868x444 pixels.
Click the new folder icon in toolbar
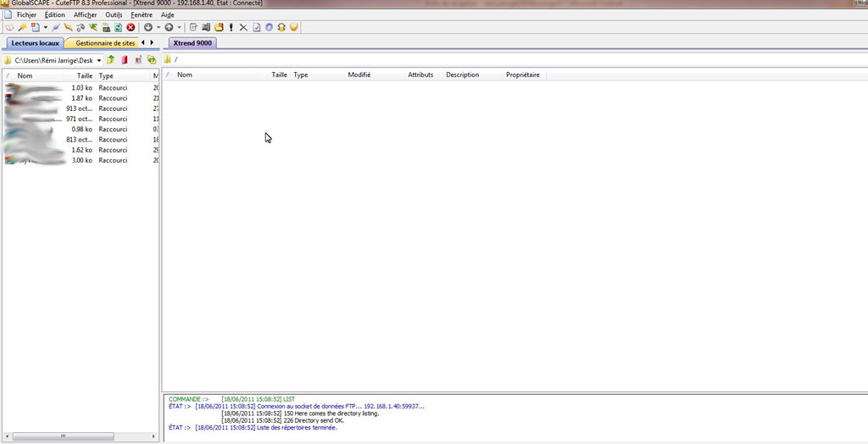[x=219, y=27]
